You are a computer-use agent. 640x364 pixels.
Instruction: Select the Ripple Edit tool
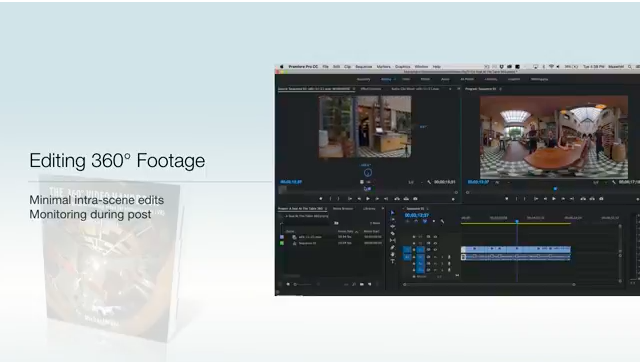(393, 226)
